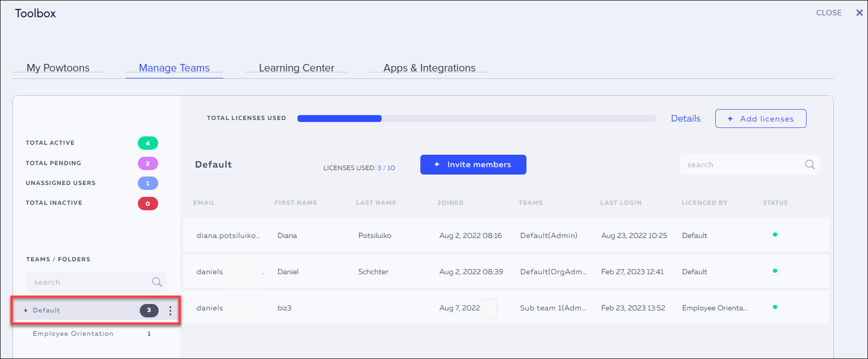This screenshot has width=868, height=359.
Task: Sort by the LAST LOGIN column header
Action: (621, 203)
